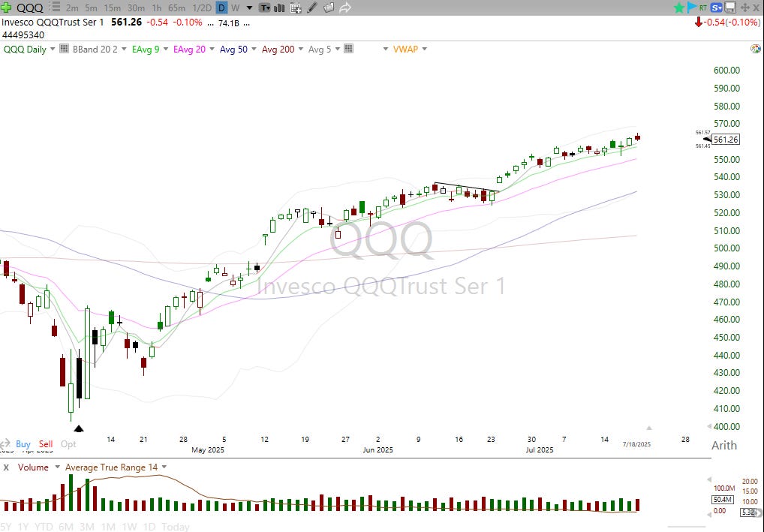The image size is (764, 532).
Task: Select the 1W time range
Action: click(x=129, y=527)
